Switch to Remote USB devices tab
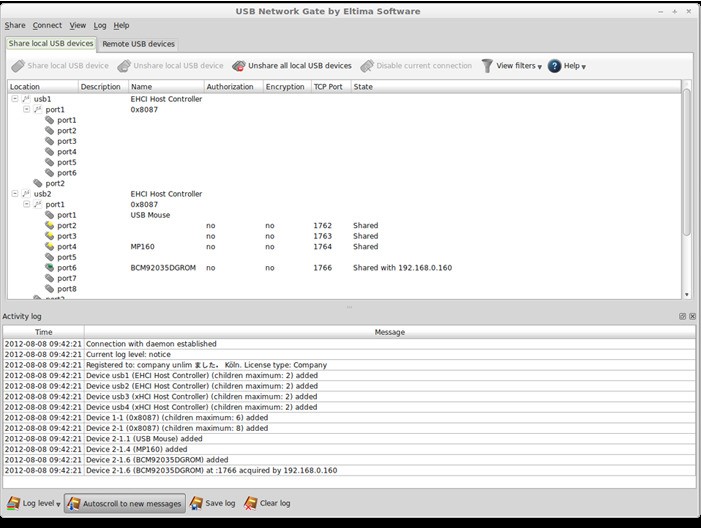This screenshot has width=701, height=529. click(x=138, y=44)
